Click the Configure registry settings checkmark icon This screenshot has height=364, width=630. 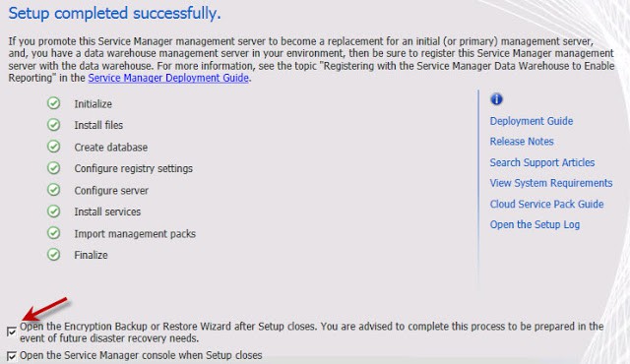coord(53,168)
